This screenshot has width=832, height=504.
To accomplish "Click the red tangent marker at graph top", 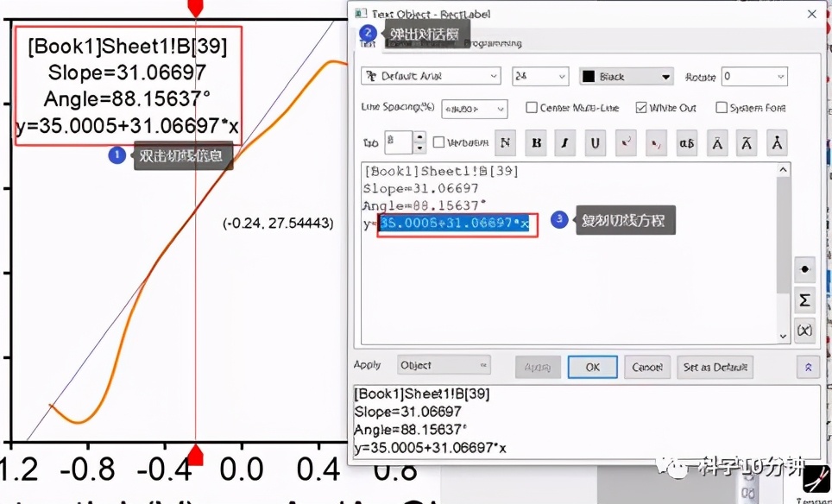I will pyautogui.click(x=196, y=8).
